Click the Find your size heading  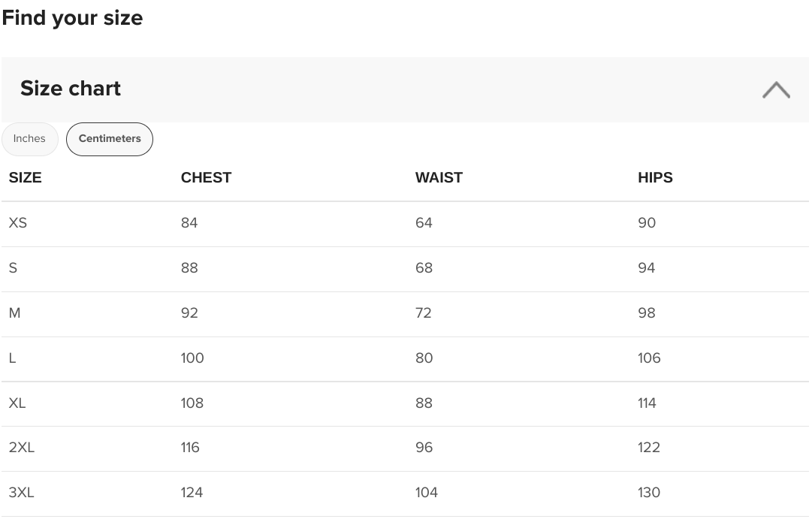click(73, 18)
